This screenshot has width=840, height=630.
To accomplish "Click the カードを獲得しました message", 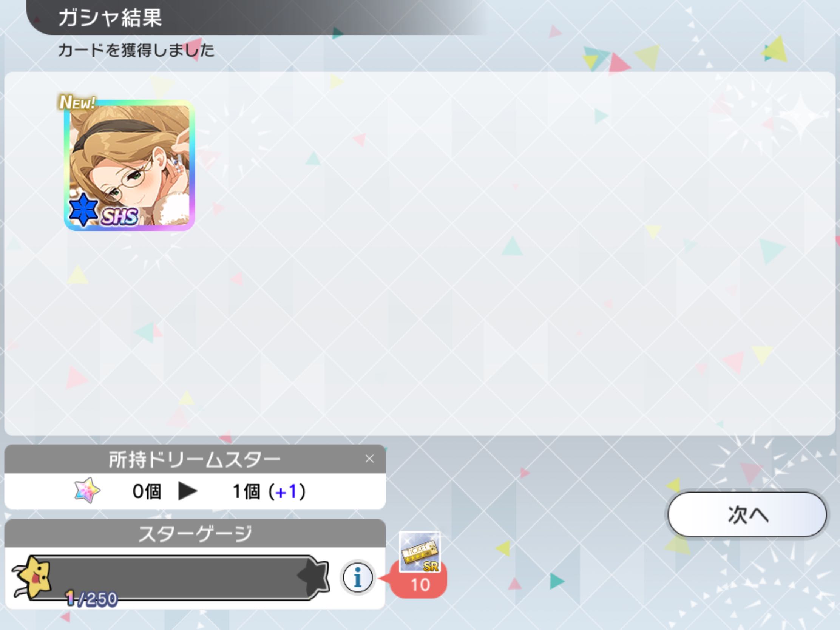I will pos(136,50).
